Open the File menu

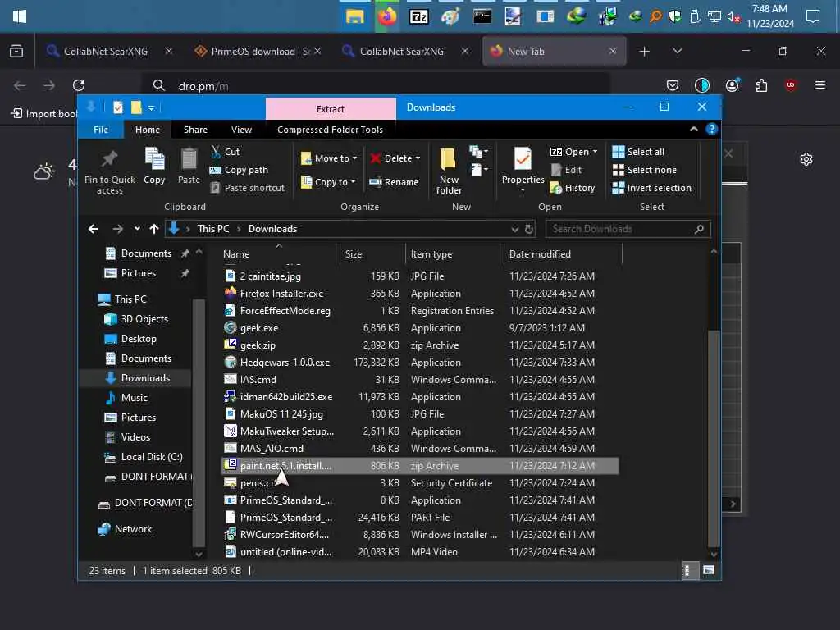[101, 130]
